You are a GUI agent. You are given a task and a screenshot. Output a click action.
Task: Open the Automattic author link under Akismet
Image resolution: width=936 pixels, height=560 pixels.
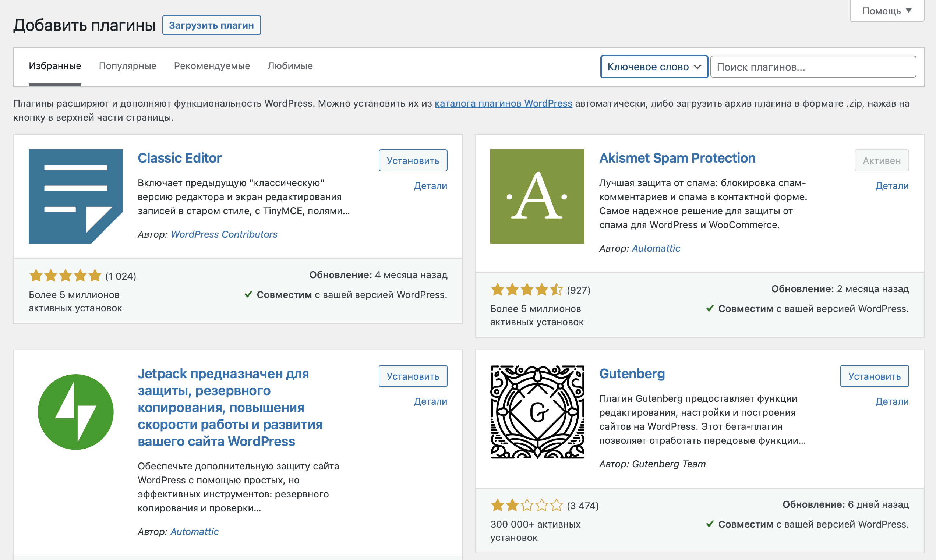[x=656, y=248]
